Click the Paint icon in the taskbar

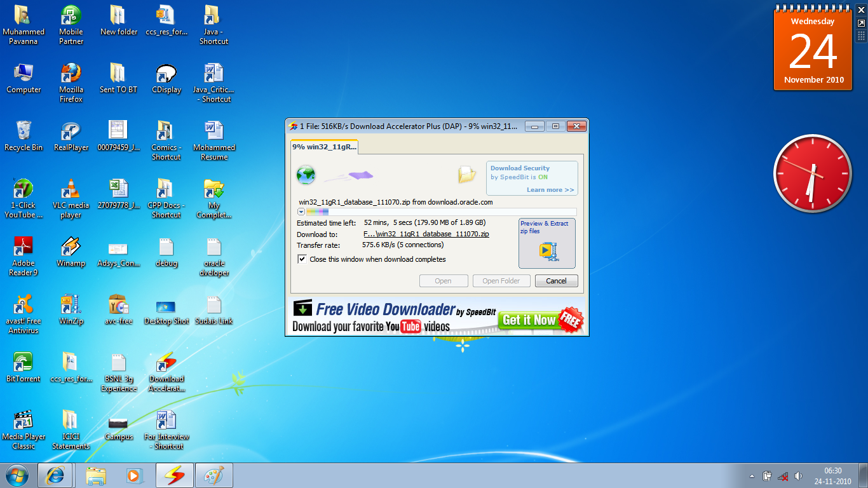click(214, 475)
